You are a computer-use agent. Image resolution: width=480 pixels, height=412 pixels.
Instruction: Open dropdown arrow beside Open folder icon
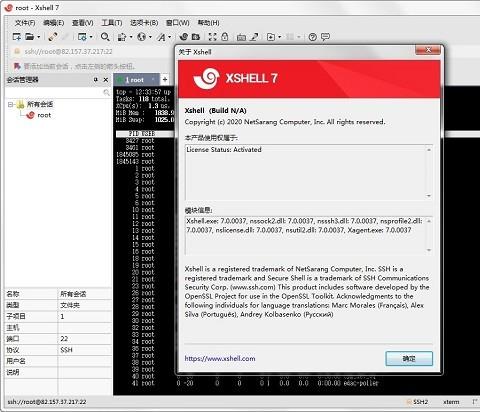pos(38,37)
